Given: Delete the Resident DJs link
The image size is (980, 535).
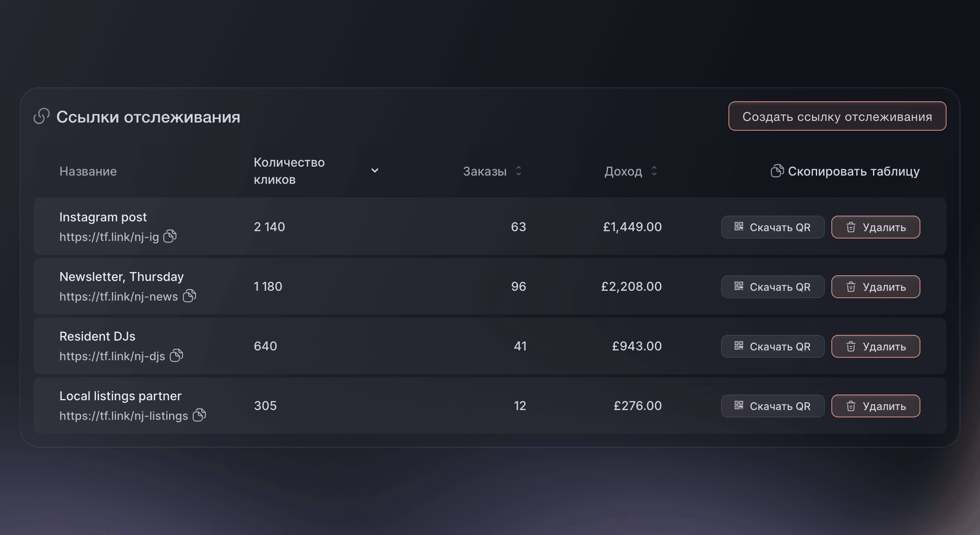Looking at the screenshot, I should tap(875, 346).
